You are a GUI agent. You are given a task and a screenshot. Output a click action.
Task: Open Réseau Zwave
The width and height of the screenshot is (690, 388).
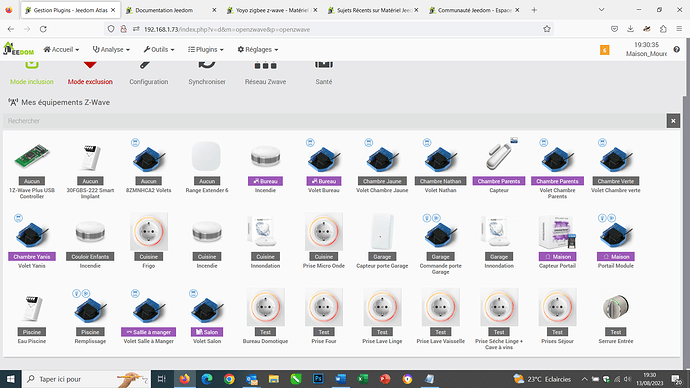(x=265, y=74)
